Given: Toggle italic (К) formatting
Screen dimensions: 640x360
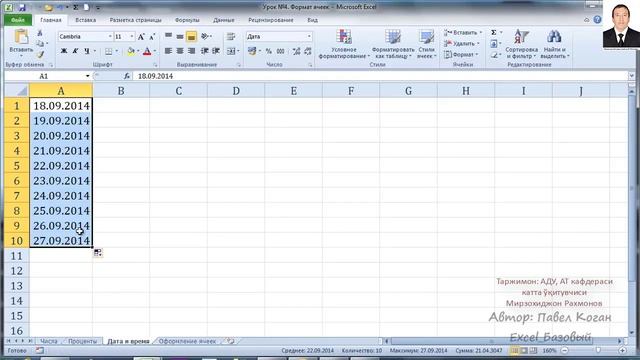Looking at the screenshot, I should pyautogui.click(x=75, y=51).
